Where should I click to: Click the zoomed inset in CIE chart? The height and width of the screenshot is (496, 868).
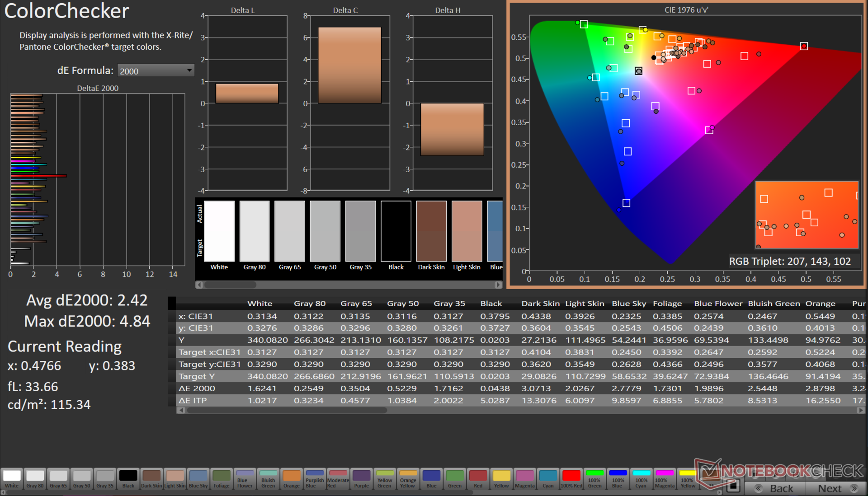coord(807,215)
